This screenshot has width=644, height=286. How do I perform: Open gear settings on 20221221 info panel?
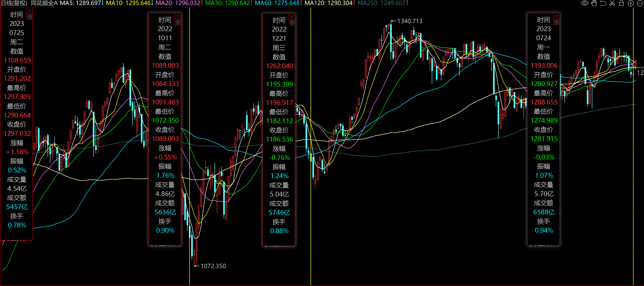point(292,22)
